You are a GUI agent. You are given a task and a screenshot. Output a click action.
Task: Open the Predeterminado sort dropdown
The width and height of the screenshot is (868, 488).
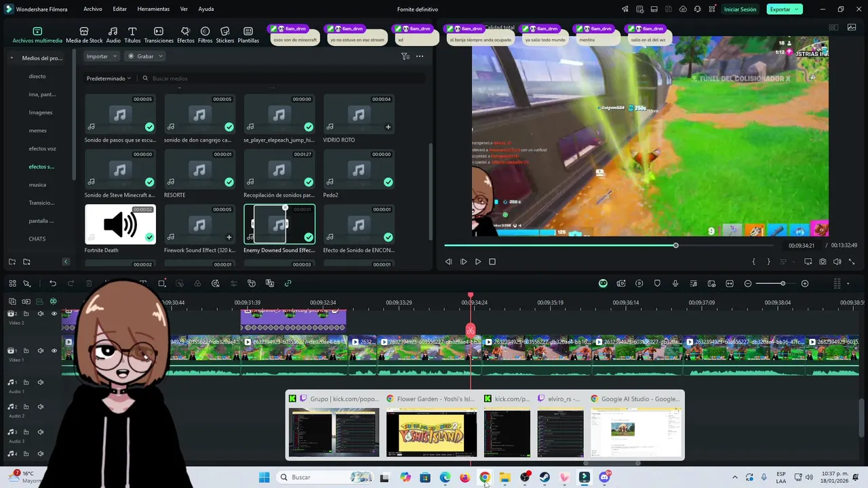pyautogui.click(x=108, y=79)
